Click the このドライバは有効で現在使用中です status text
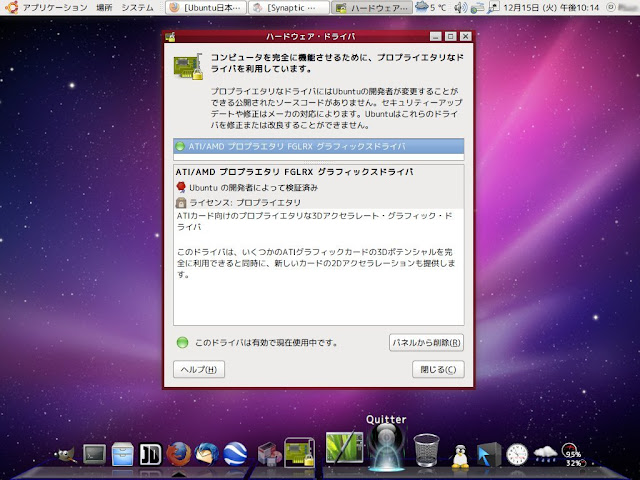This screenshot has height=480, width=640. click(266, 342)
